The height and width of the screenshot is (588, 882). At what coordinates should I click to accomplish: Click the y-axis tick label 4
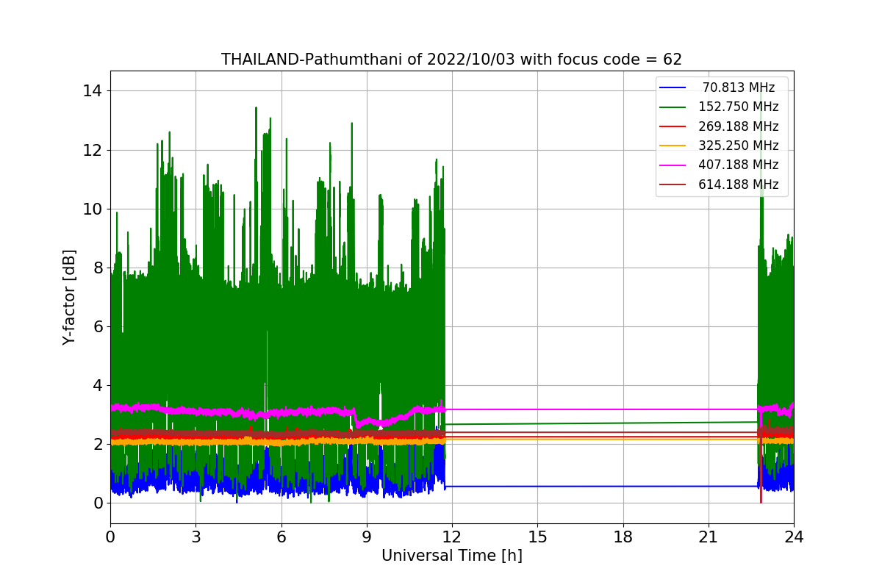click(x=98, y=385)
